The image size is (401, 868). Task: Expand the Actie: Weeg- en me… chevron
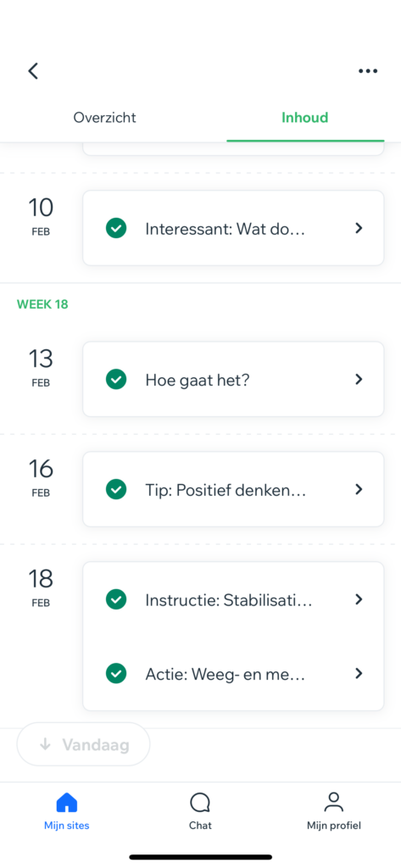(359, 673)
